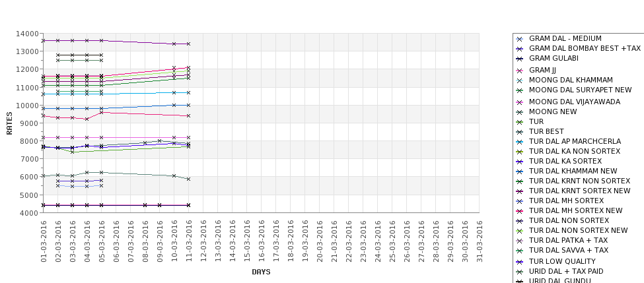
Task: Click the 15-03-2016 date label
Action: 247,241
